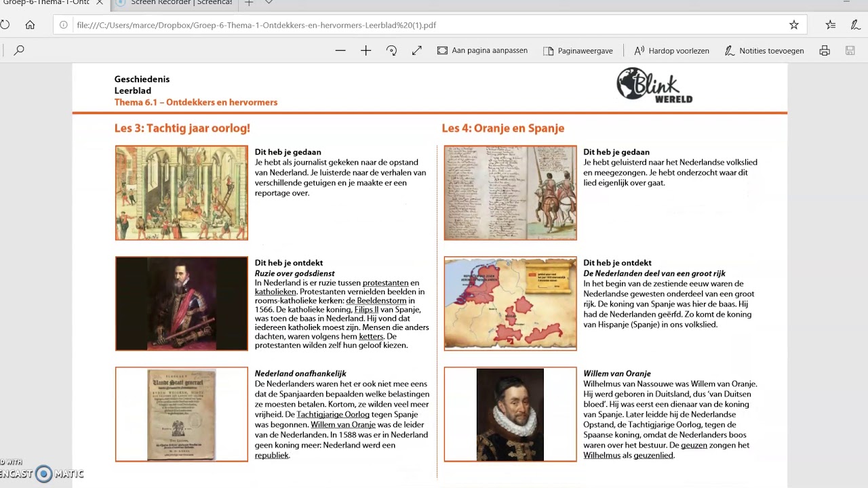Click the address bar with the PDF path
Viewport: 868px width, 488px height.
(431, 25)
